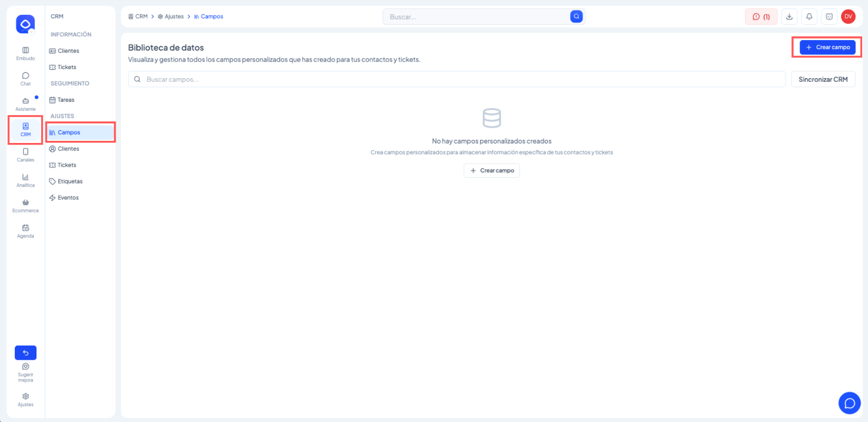Click the Sincronizar CRM button
Screen dimensions: 868x422
click(x=823, y=79)
